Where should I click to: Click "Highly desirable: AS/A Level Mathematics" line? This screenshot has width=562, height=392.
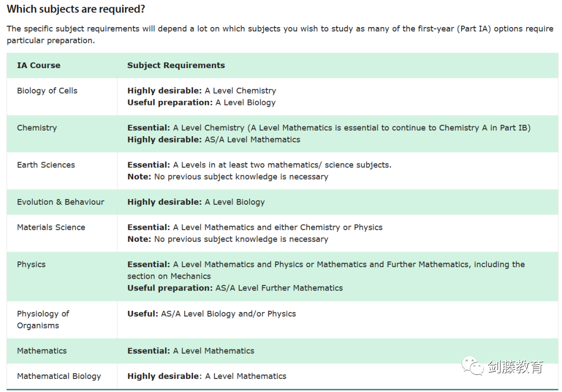click(x=213, y=139)
